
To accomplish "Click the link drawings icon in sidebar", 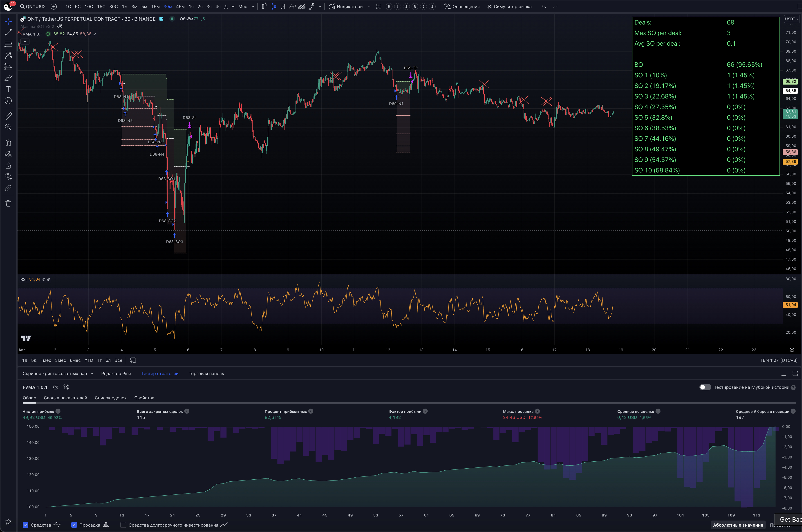I will coord(8,188).
